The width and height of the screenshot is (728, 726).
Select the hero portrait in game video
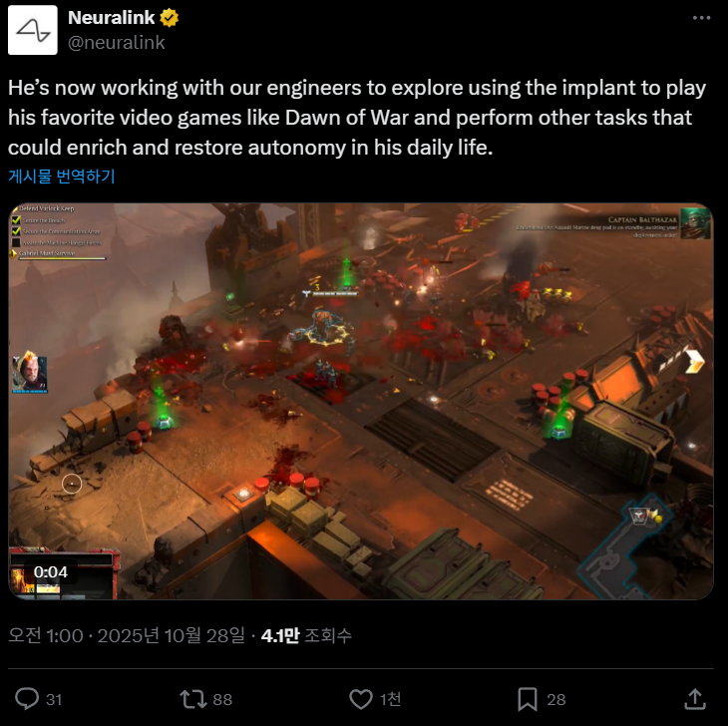point(30,372)
